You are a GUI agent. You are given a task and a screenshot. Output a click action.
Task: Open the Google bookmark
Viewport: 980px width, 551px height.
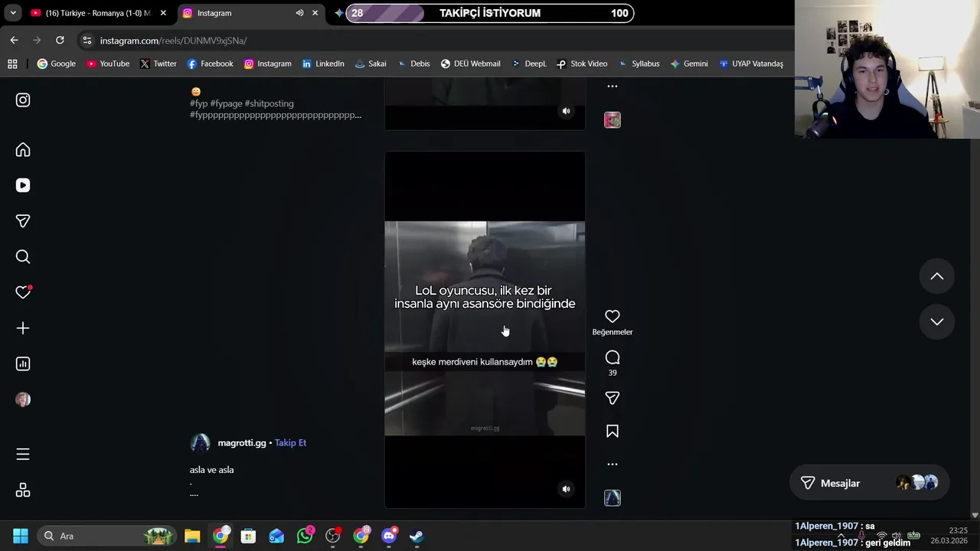[x=57, y=64]
